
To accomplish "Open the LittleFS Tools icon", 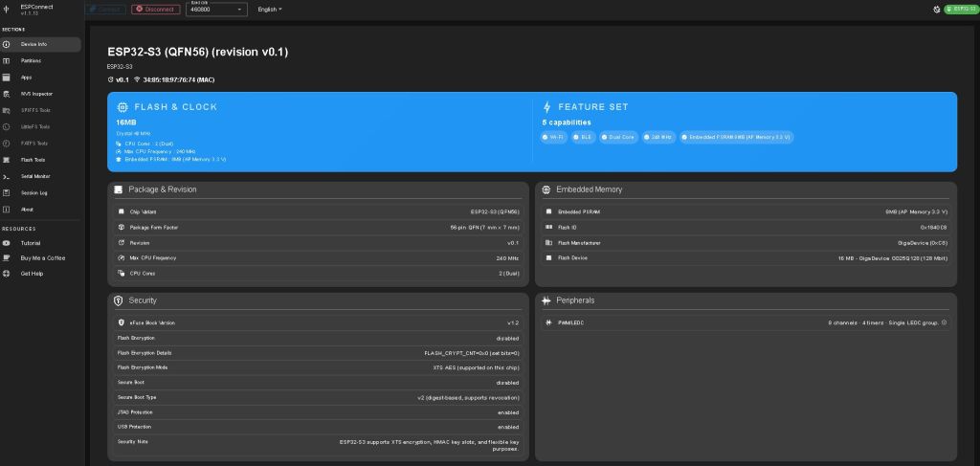I will [x=7, y=127].
